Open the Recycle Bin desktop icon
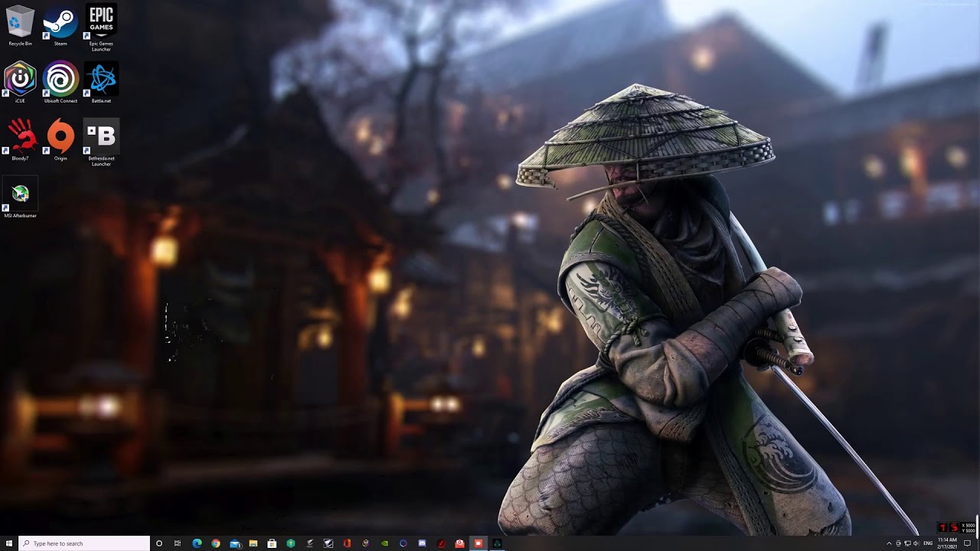980x551 pixels. (20, 25)
